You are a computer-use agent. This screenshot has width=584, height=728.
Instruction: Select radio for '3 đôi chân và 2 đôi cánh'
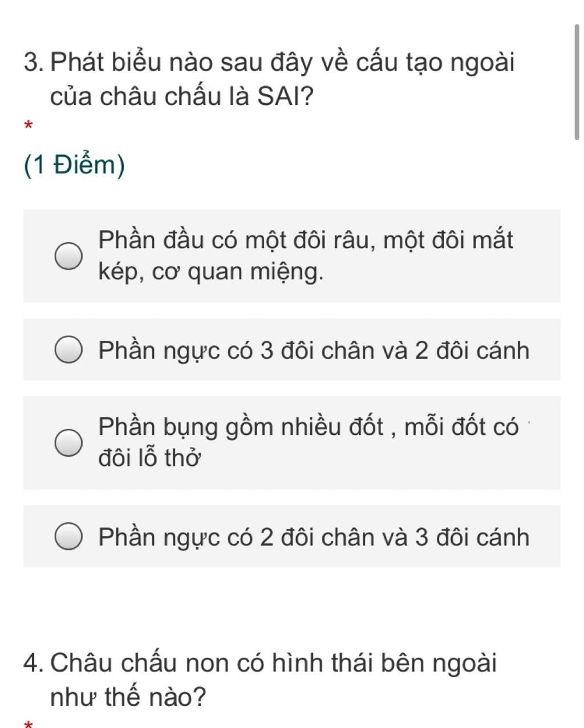pyautogui.click(x=68, y=349)
